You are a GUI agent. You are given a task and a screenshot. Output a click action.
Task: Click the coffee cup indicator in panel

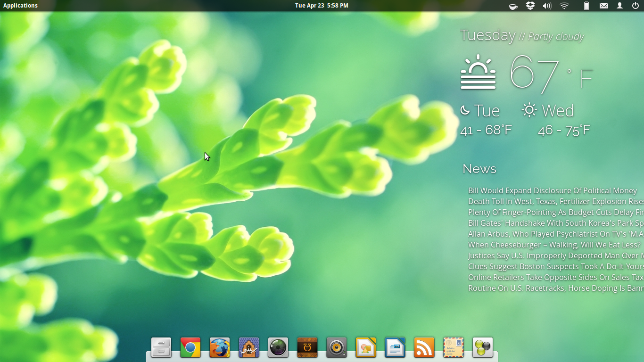(513, 6)
